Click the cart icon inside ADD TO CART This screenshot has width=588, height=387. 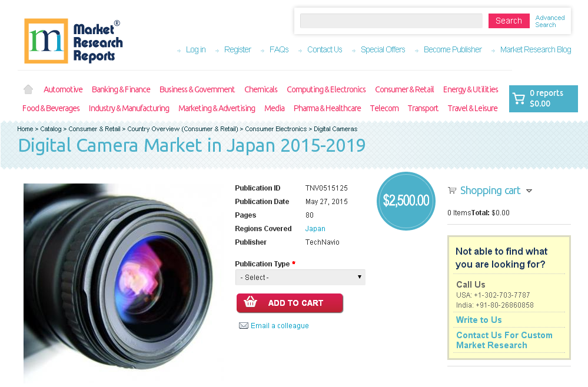point(250,302)
